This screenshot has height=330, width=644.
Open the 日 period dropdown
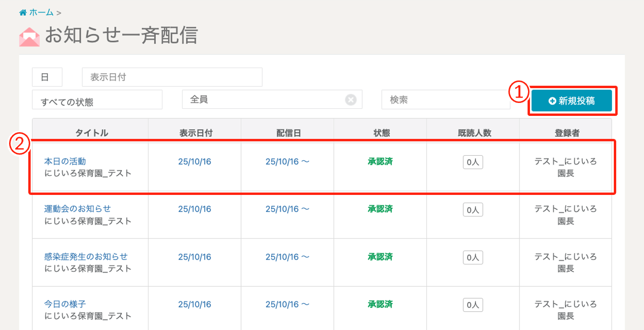[47, 77]
